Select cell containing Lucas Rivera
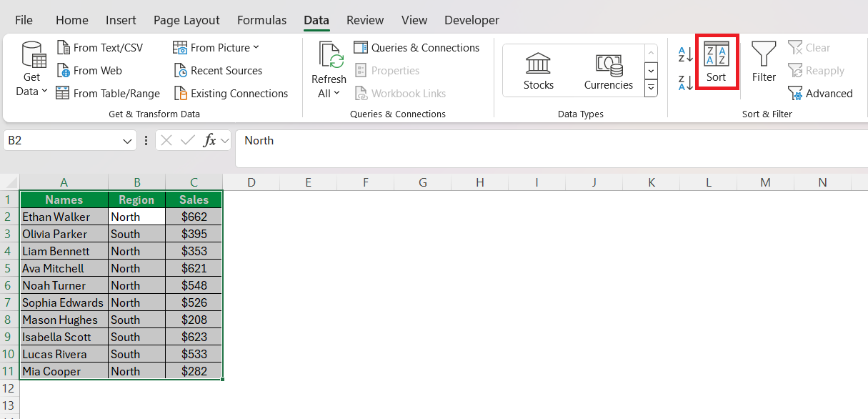The image size is (868, 419). [64, 354]
